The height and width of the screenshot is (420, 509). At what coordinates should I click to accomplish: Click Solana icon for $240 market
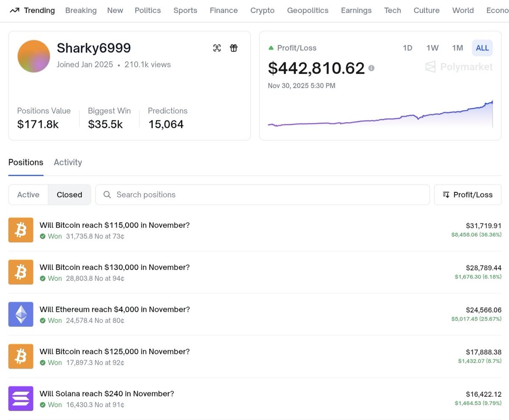tap(21, 398)
